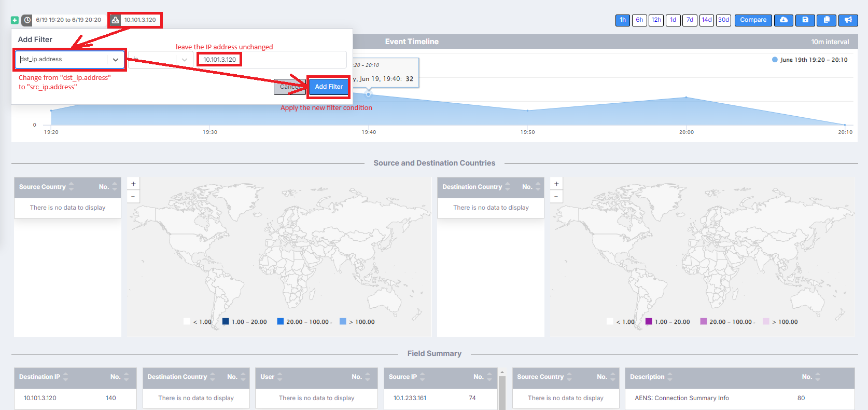Select the 14d time range
This screenshot has width=868, height=410.
(x=707, y=20)
